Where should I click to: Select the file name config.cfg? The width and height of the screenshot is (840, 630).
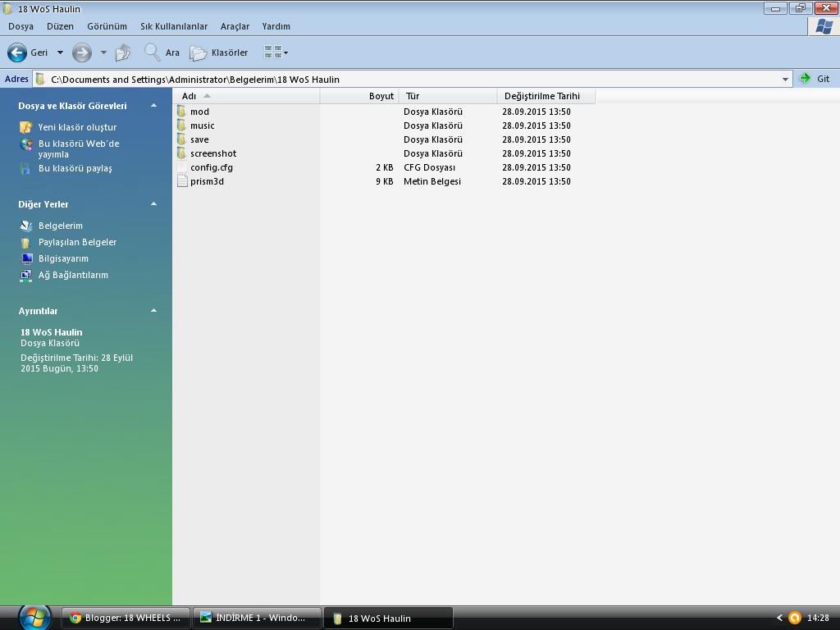pyautogui.click(x=212, y=167)
